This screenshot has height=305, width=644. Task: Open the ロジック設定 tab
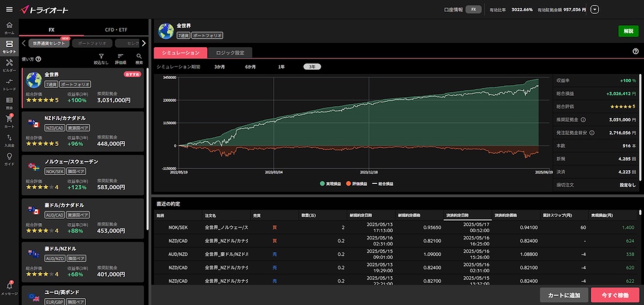(230, 53)
